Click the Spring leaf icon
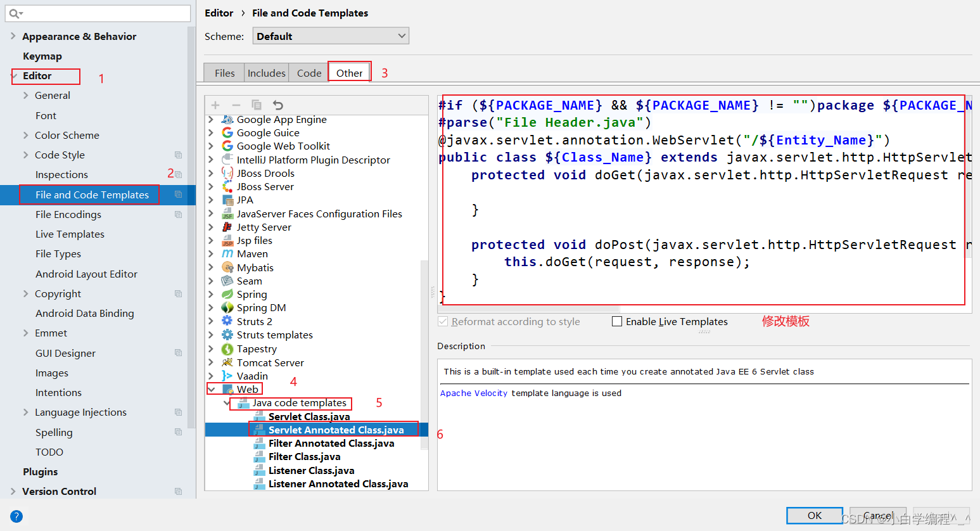The height and width of the screenshot is (531, 980). tap(227, 294)
